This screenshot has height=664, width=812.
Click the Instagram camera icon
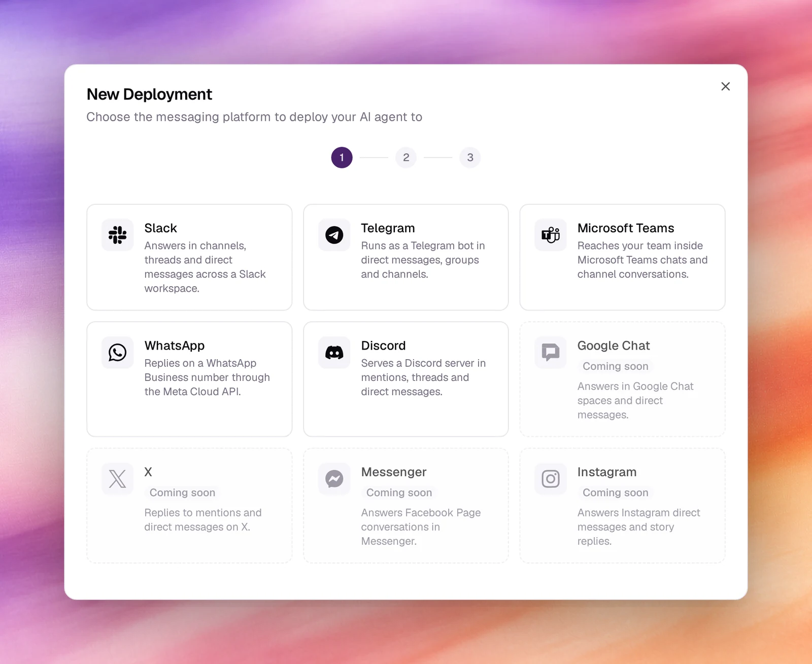(551, 479)
